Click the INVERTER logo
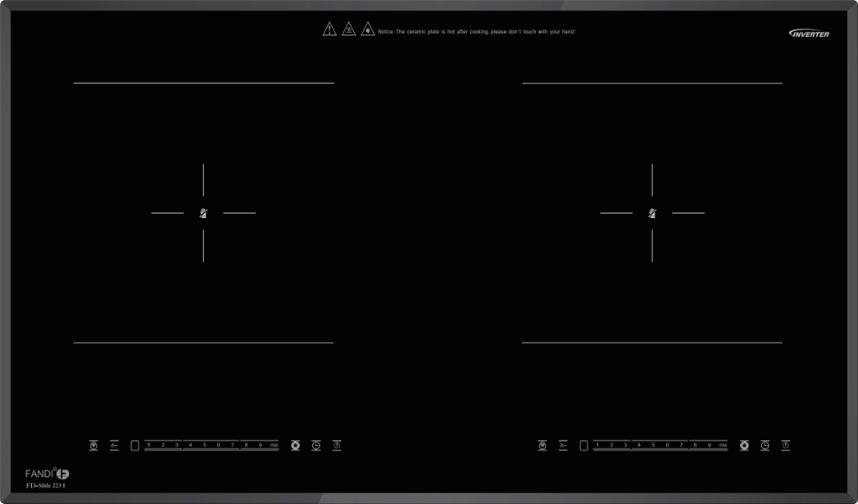The image size is (858, 504). click(x=809, y=34)
